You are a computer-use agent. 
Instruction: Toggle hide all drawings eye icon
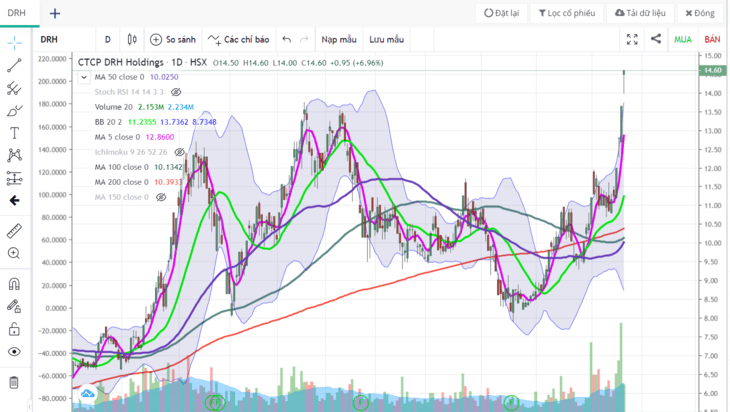pyautogui.click(x=14, y=351)
